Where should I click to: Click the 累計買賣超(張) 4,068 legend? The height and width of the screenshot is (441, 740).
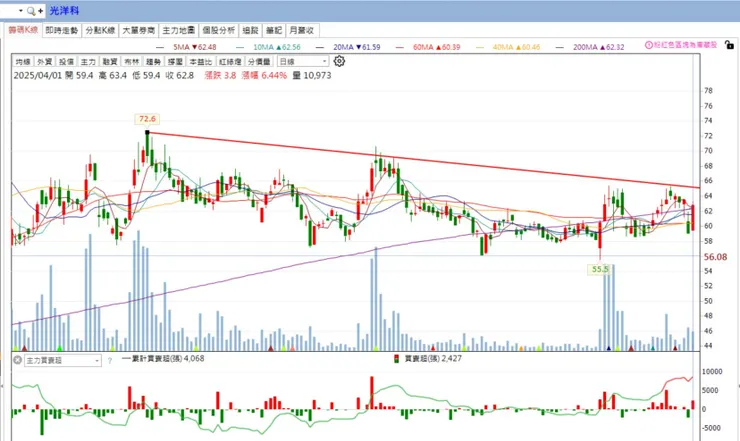click(x=163, y=358)
